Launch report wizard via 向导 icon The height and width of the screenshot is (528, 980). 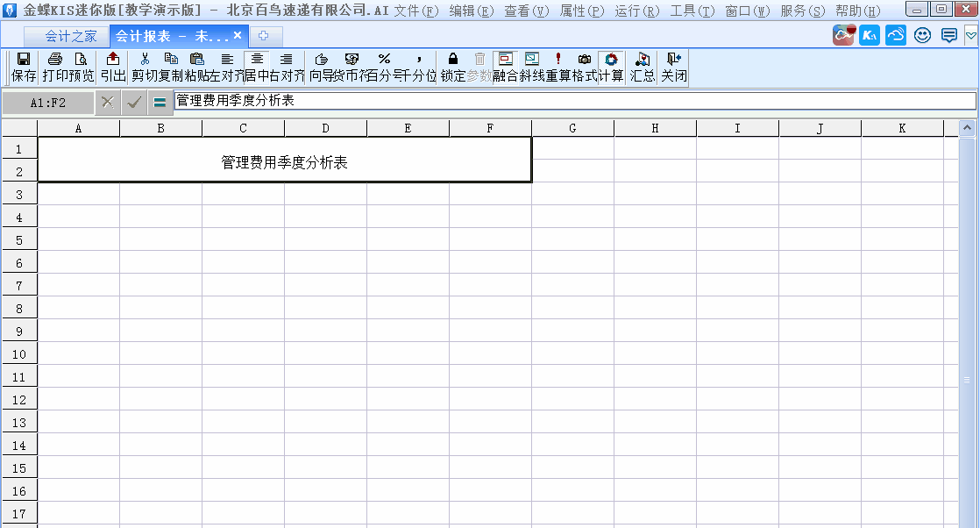point(322,61)
